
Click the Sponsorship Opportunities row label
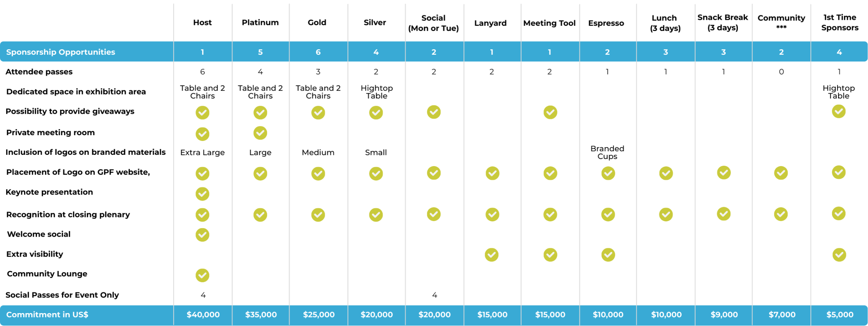(61, 52)
